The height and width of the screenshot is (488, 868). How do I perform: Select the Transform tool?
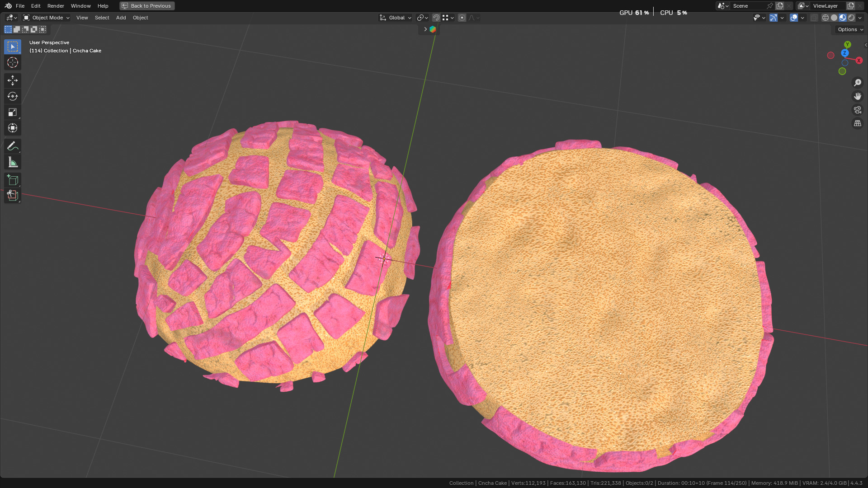click(13, 128)
